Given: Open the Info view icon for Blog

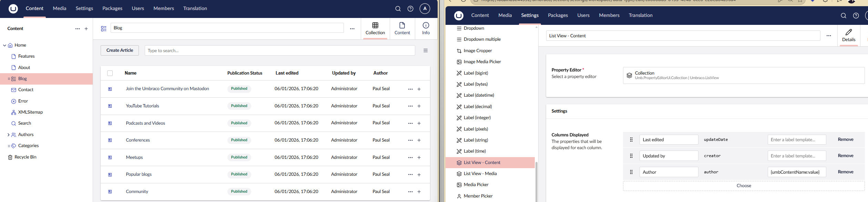Looking at the screenshot, I should 426,28.
